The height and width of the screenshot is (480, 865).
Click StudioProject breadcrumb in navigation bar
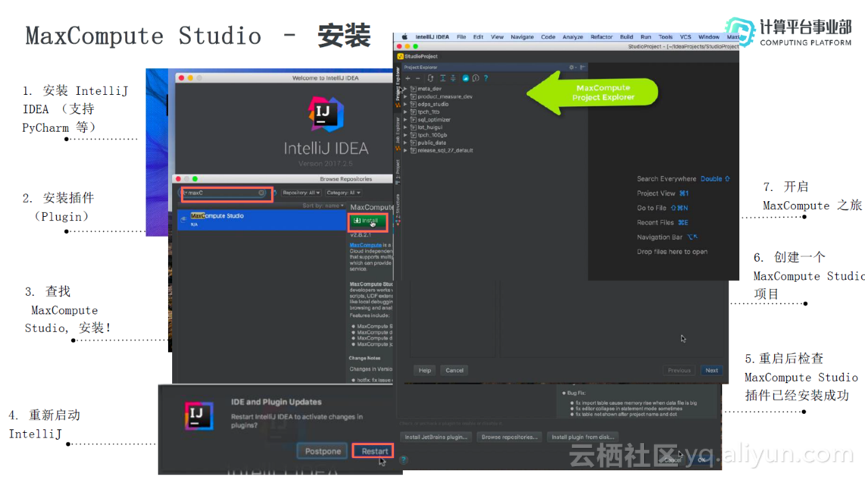click(x=421, y=56)
